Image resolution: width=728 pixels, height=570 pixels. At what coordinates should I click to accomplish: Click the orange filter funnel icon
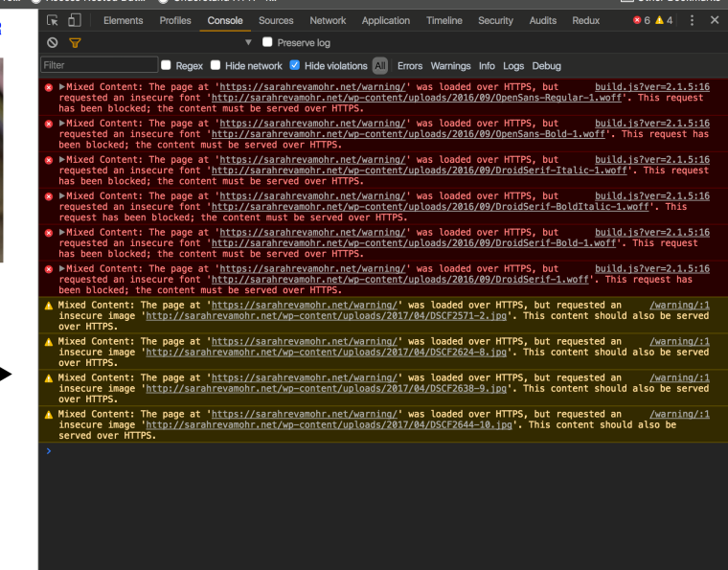[x=75, y=43]
